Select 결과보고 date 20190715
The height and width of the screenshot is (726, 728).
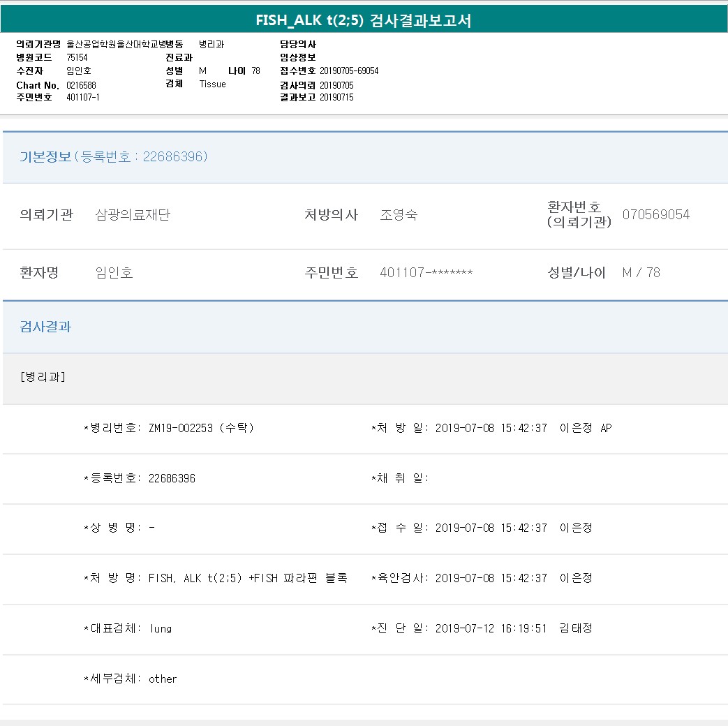click(336, 98)
